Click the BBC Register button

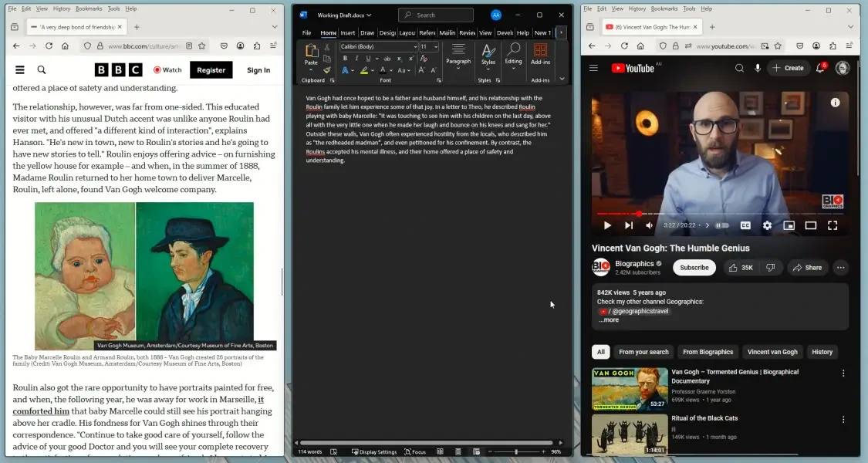[211, 69]
